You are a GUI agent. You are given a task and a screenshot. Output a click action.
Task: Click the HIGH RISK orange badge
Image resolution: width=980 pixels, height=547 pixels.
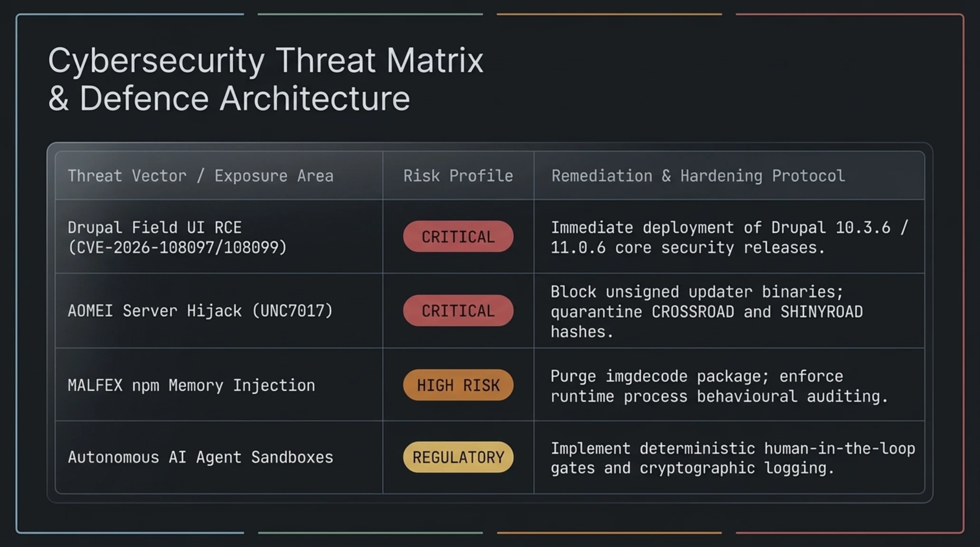[x=458, y=385]
